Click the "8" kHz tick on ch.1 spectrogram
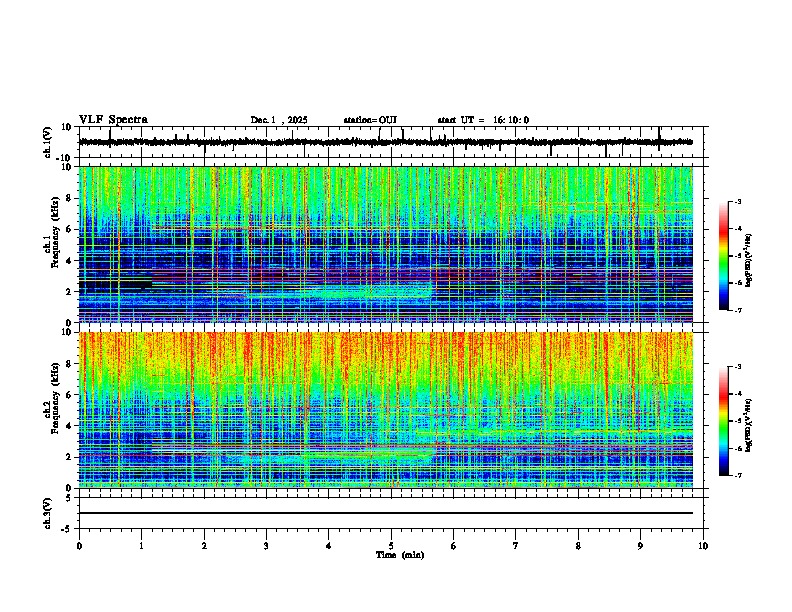The image size is (792, 612). [69, 198]
